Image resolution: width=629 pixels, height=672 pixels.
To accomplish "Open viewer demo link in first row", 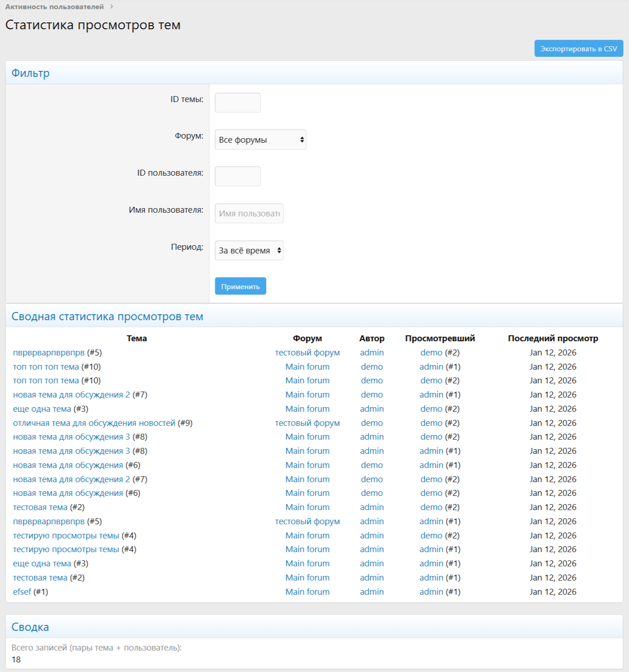I will click(431, 353).
